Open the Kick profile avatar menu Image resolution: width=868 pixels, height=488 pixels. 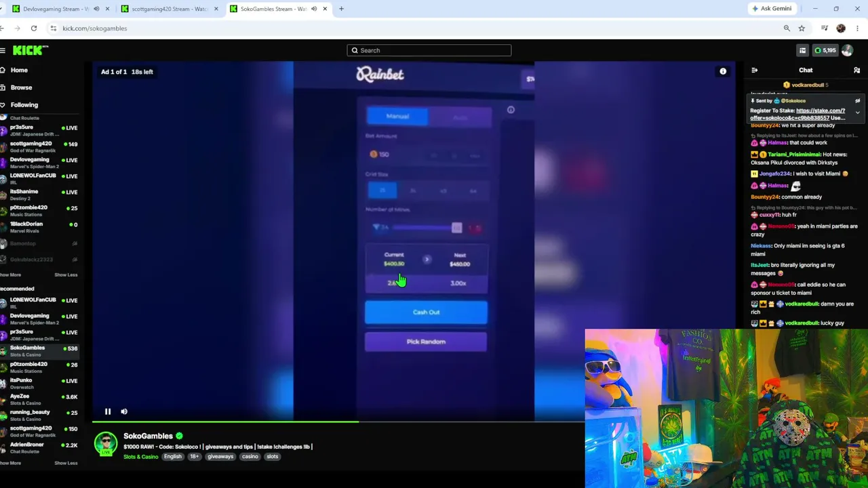click(x=847, y=50)
